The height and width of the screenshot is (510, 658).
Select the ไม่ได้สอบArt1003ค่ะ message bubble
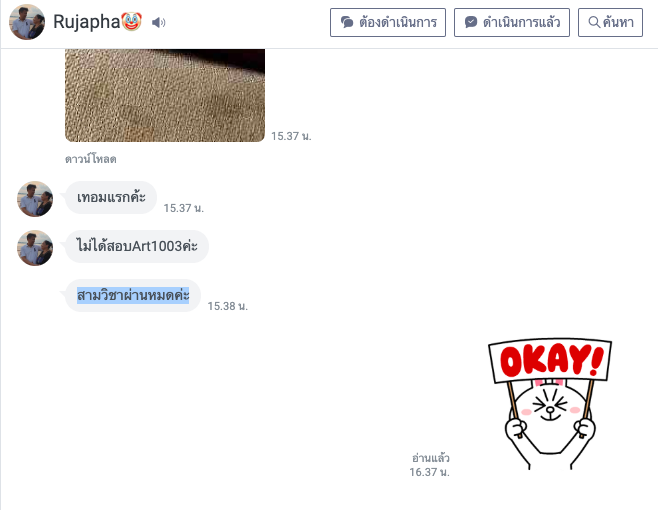pos(137,246)
